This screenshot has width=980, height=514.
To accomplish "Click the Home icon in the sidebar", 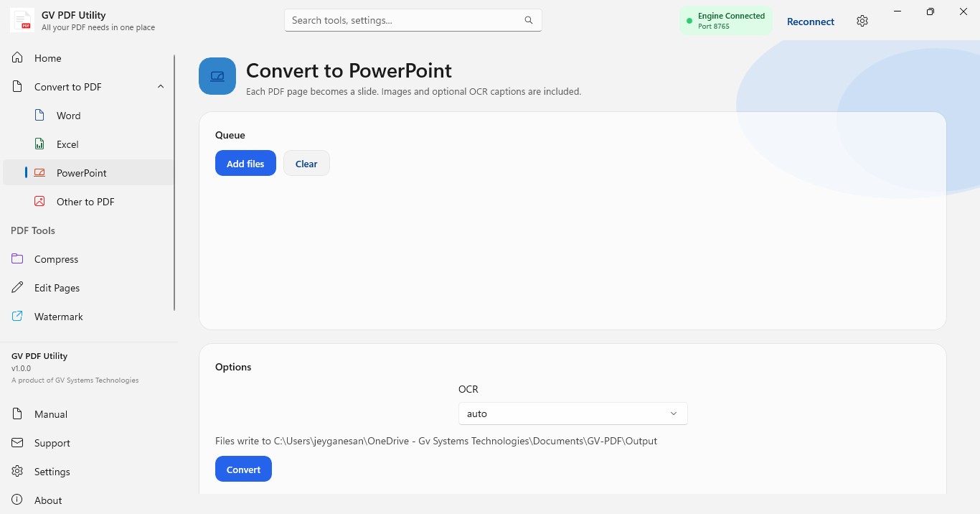I will [18, 58].
